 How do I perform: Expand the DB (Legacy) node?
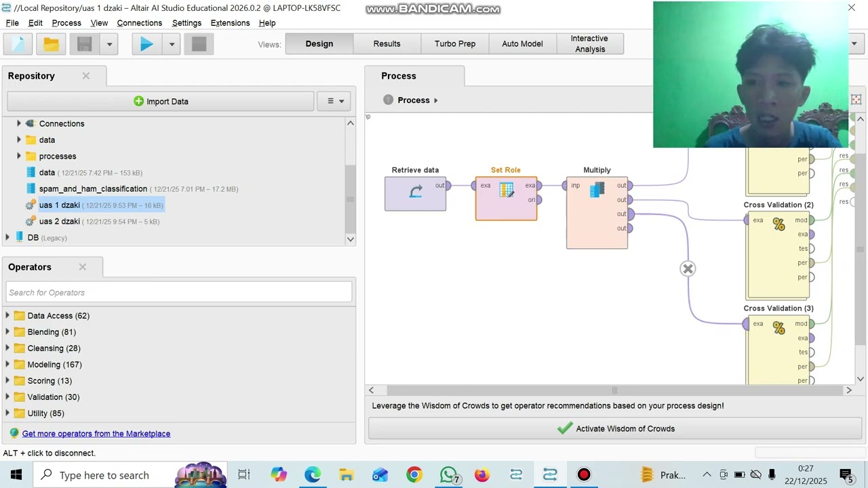(x=7, y=238)
